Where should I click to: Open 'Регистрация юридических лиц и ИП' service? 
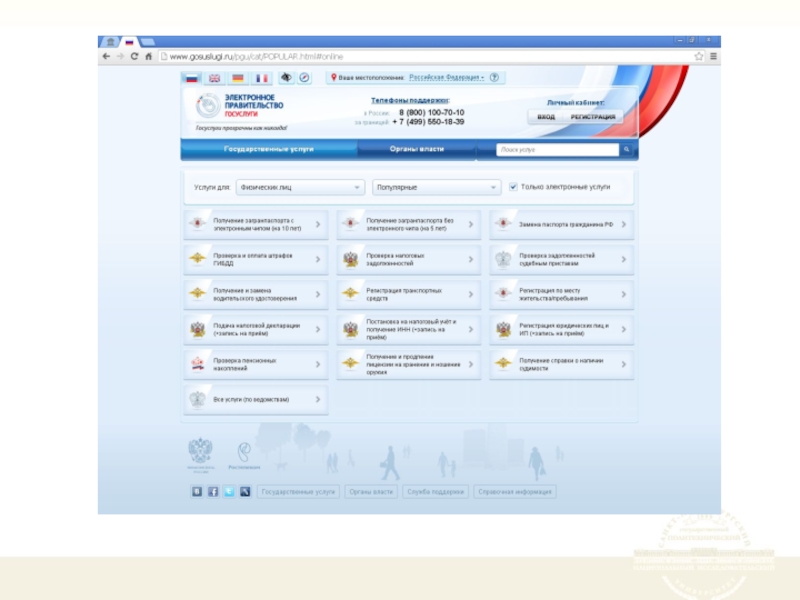coord(562,329)
